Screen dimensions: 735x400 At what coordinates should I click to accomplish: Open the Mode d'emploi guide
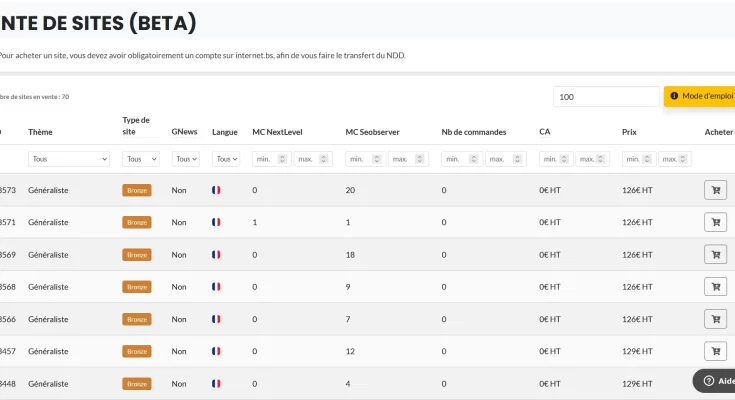[x=700, y=96]
